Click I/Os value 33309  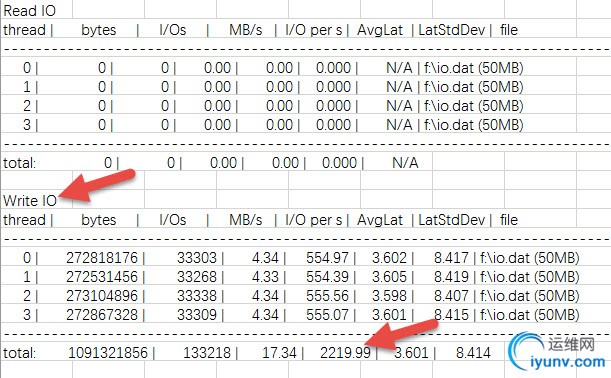tap(197, 315)
